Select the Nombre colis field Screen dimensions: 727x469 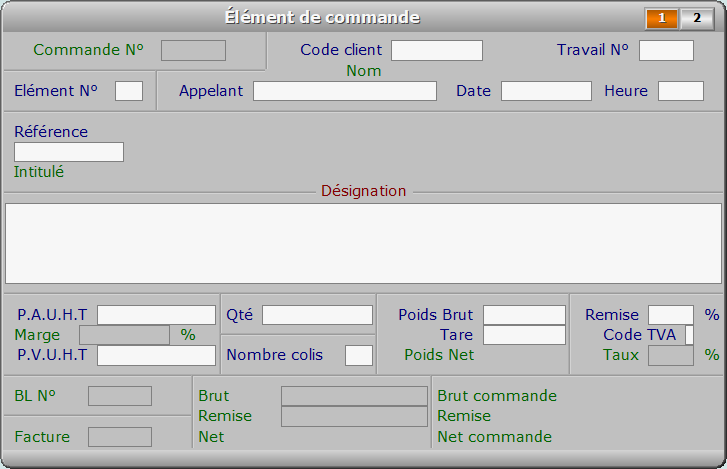[359, 355]
